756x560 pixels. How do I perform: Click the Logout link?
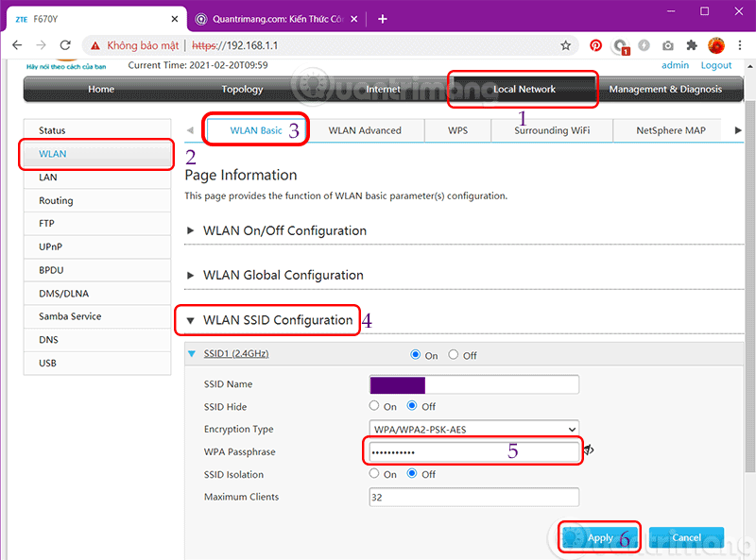[716, 65]
